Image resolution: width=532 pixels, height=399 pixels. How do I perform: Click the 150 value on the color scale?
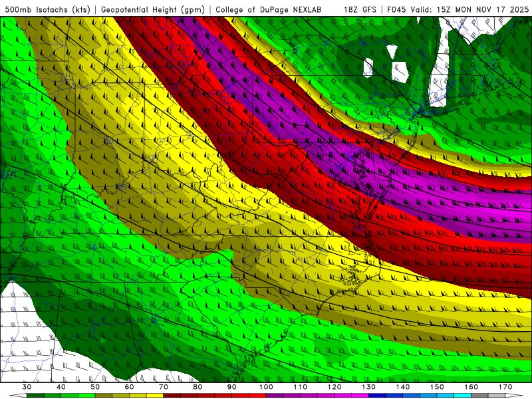pyautogui.click(x=438, y=387)
